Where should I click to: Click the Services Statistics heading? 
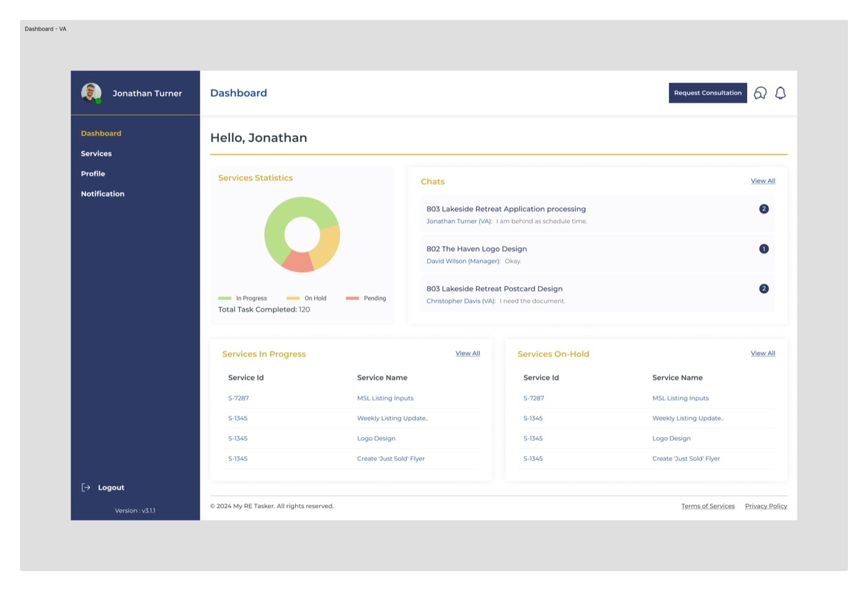[255, 178]
